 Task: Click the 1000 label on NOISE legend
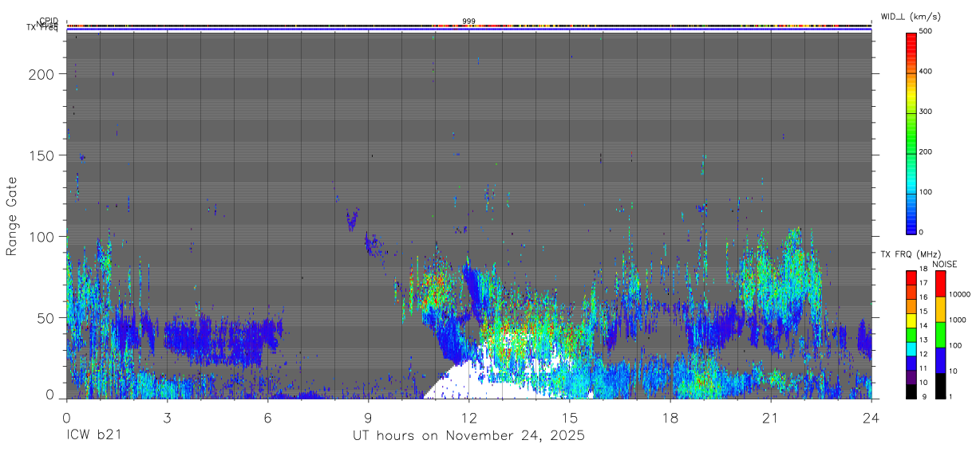point(959,320)
